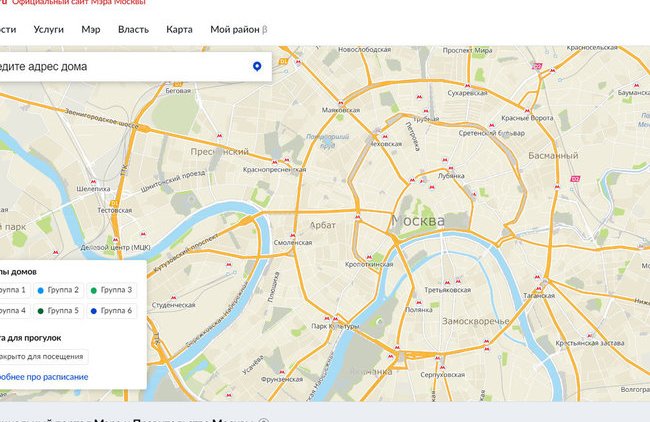Image resolution: width=650 pixels, height=422 pixels.
Task: Click the metro icon above Кропоткинская label
Action: pyautogui.click(x=369, y=257)
